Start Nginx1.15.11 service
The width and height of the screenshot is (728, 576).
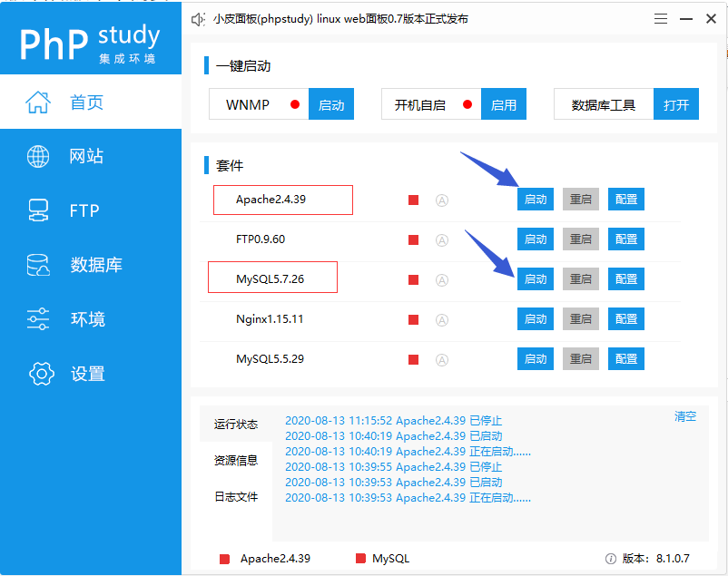click(536, 319)
